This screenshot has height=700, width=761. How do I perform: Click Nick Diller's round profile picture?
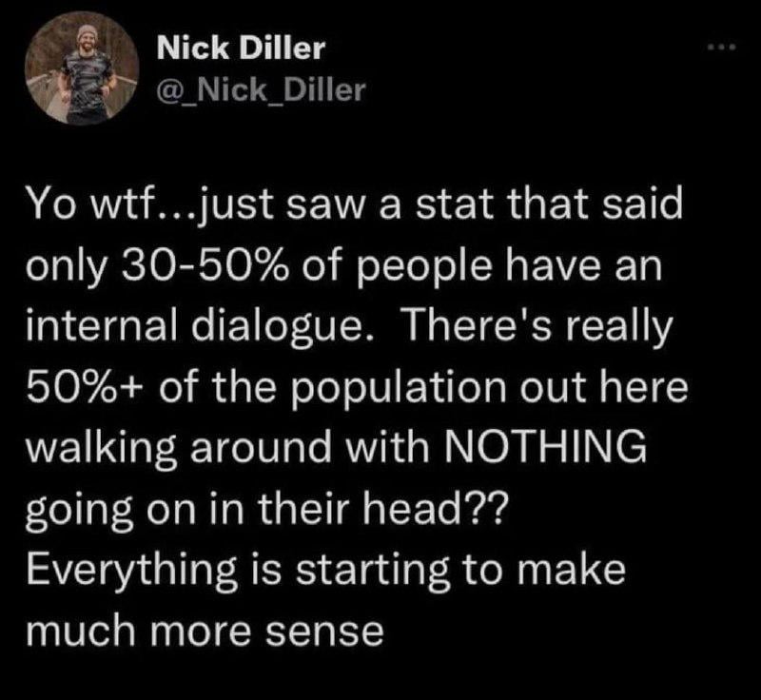point(82,68)
